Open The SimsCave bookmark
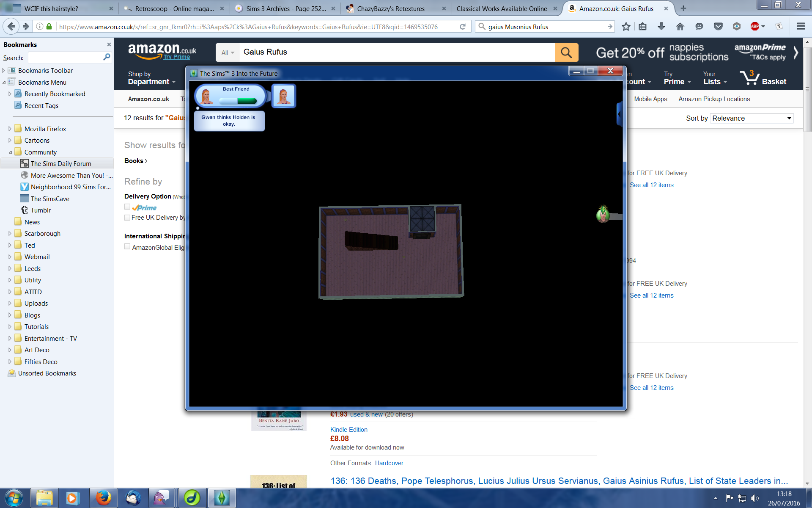 (50, 199)
